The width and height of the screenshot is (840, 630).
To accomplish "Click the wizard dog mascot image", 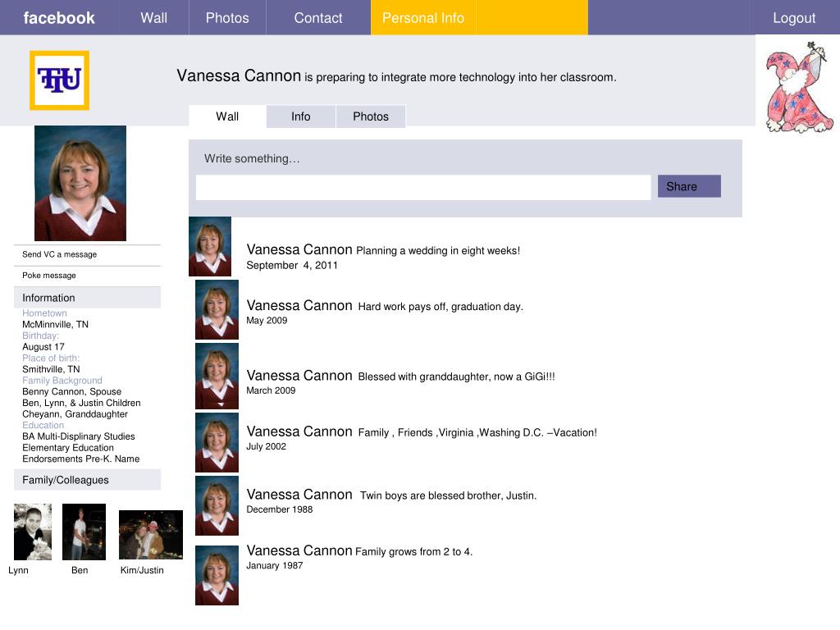I will pos(798,87).
